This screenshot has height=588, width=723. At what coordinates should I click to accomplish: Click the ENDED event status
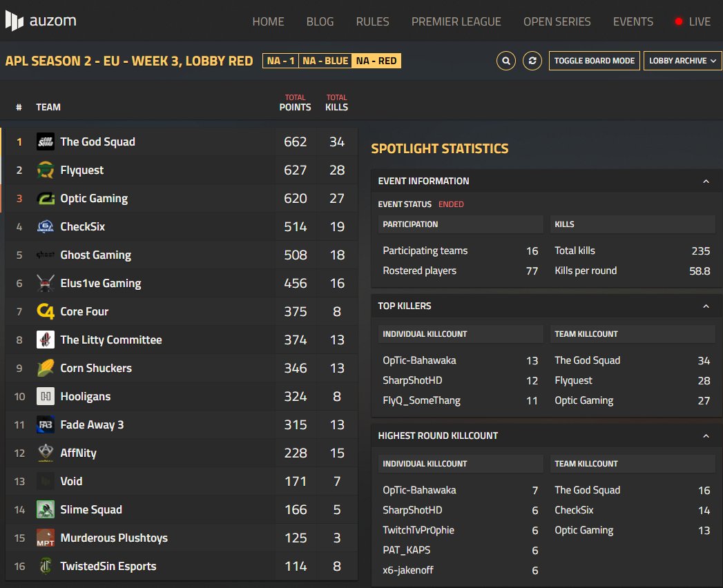[x=451, y=204]
